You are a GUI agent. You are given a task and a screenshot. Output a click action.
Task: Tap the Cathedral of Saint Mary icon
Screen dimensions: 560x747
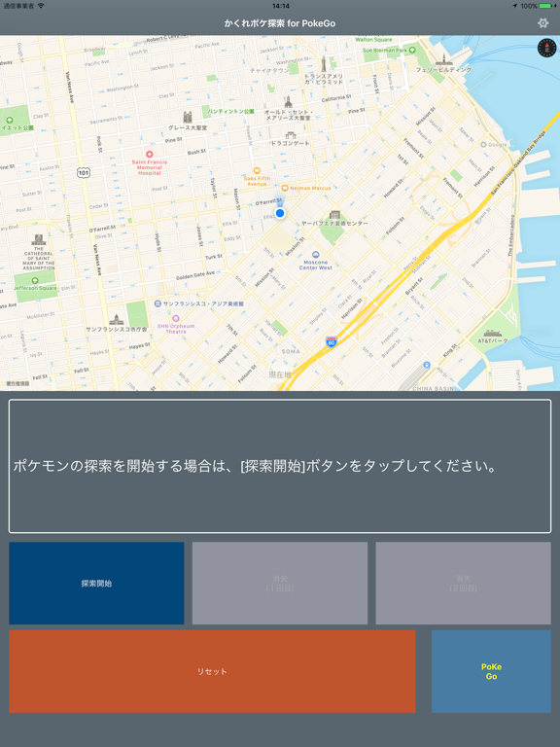coord(39,239)
